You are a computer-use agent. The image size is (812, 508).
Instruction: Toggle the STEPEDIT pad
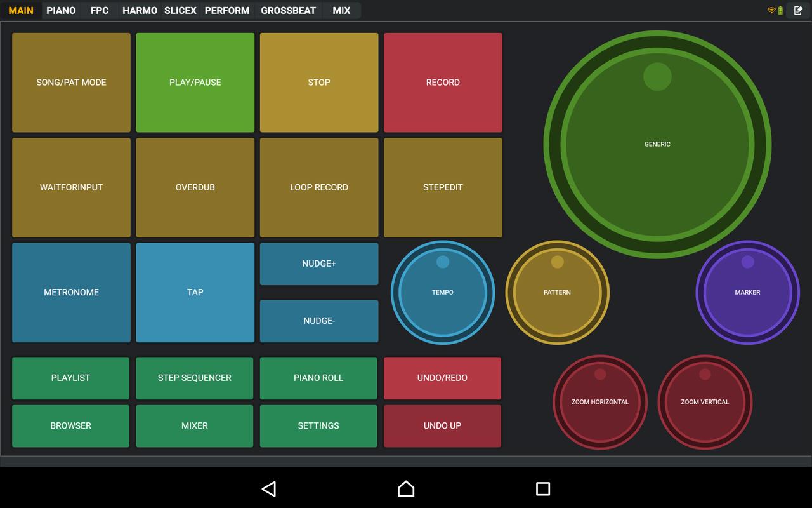point(443,187)
